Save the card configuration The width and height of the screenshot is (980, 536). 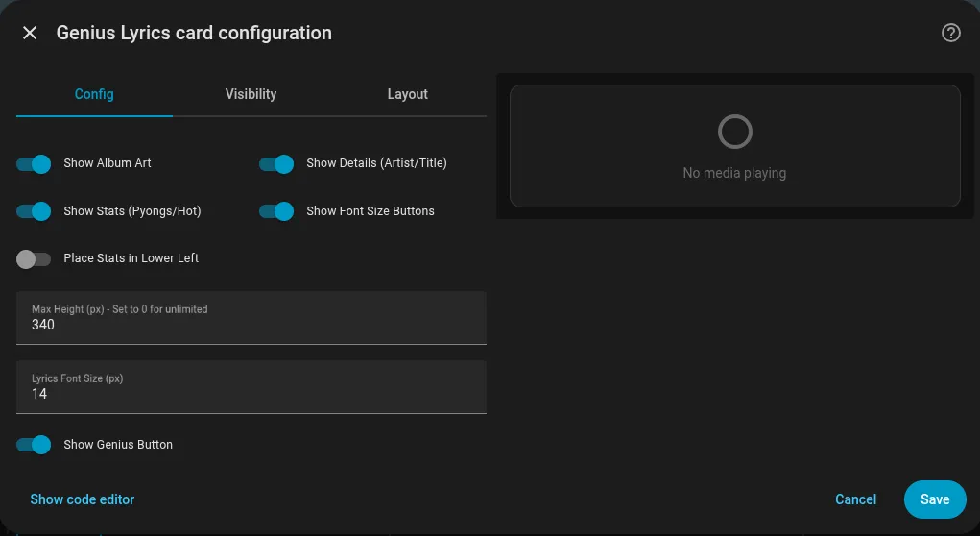point(935,499)
